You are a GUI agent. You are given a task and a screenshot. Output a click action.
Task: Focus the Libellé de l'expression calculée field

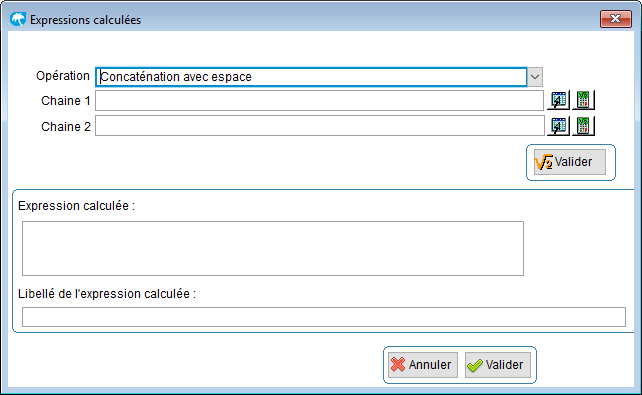[x=324, y=317]
